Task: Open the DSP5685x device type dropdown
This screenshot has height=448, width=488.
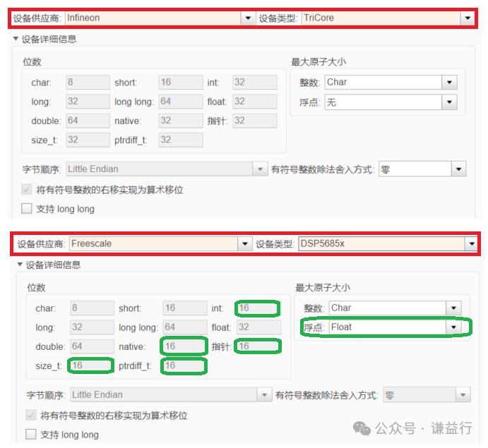Action: (471, 243)
